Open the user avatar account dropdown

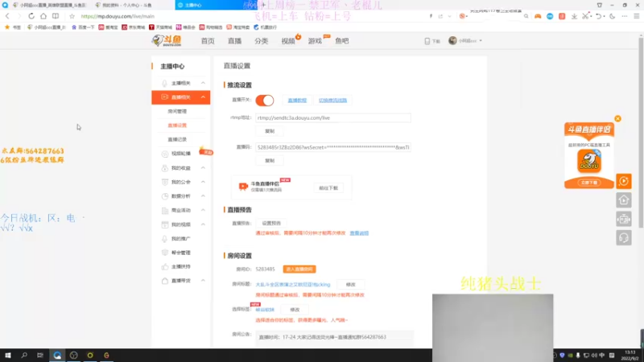(465, 41)
